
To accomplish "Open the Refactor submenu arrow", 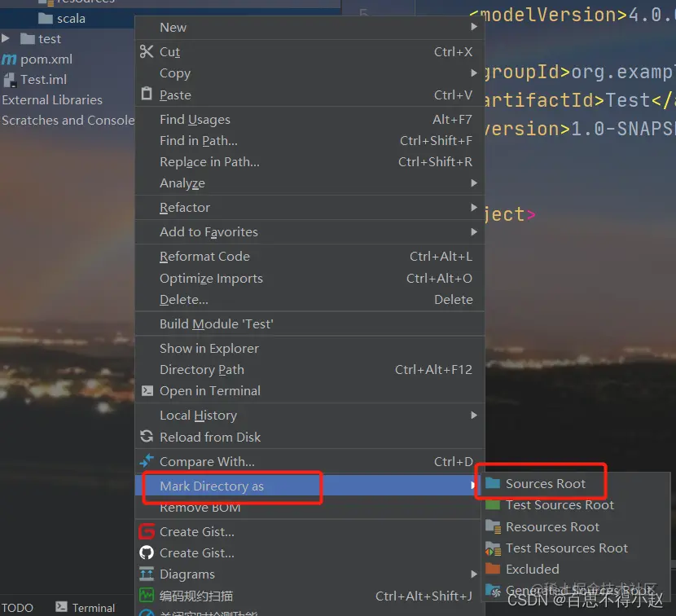I will (x=474, y=208).
